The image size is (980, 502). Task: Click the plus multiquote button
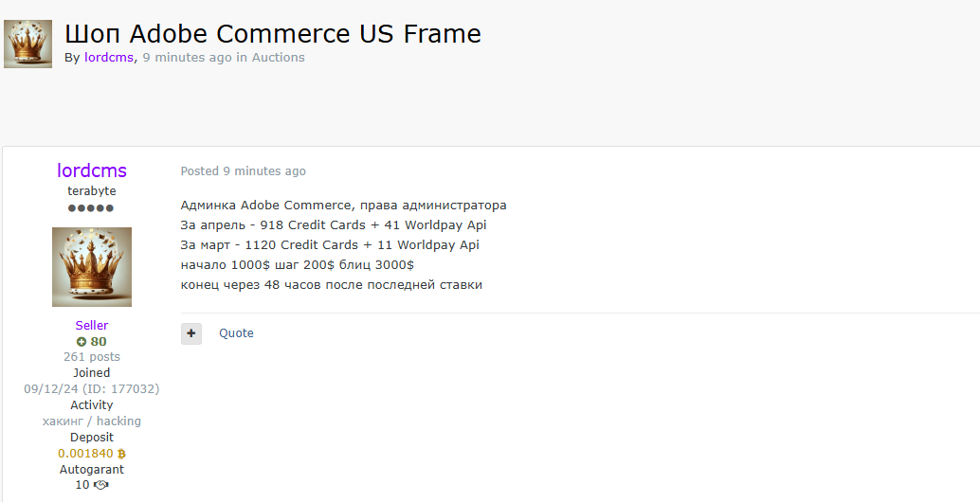coord(191,333)
